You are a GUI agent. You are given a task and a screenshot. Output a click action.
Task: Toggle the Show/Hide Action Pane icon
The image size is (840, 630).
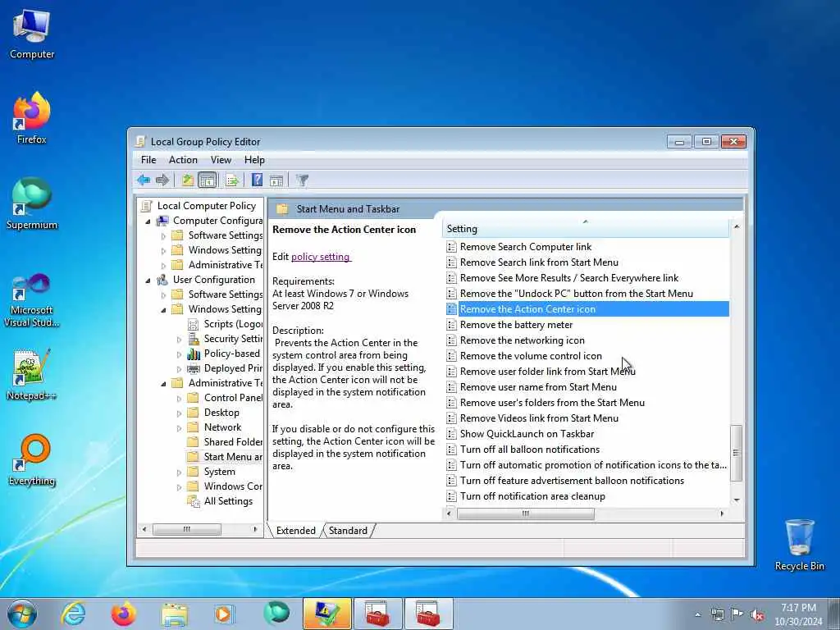(276, 180)
